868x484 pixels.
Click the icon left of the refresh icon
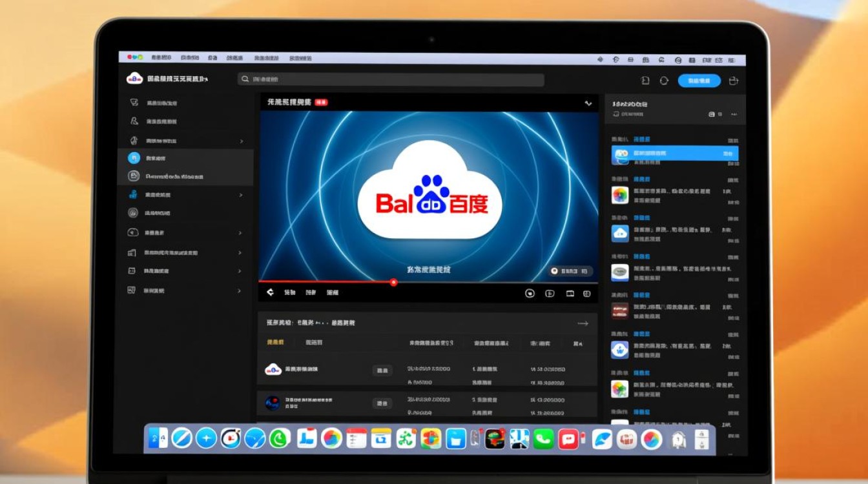pyautogui.click(x=645, y=81)
